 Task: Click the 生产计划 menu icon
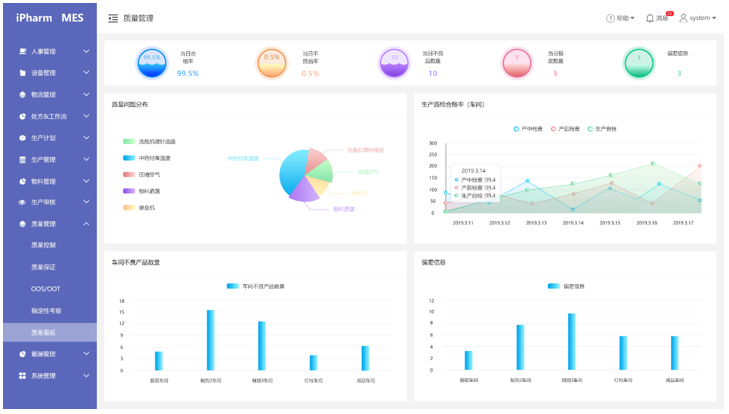click(22, 138)
